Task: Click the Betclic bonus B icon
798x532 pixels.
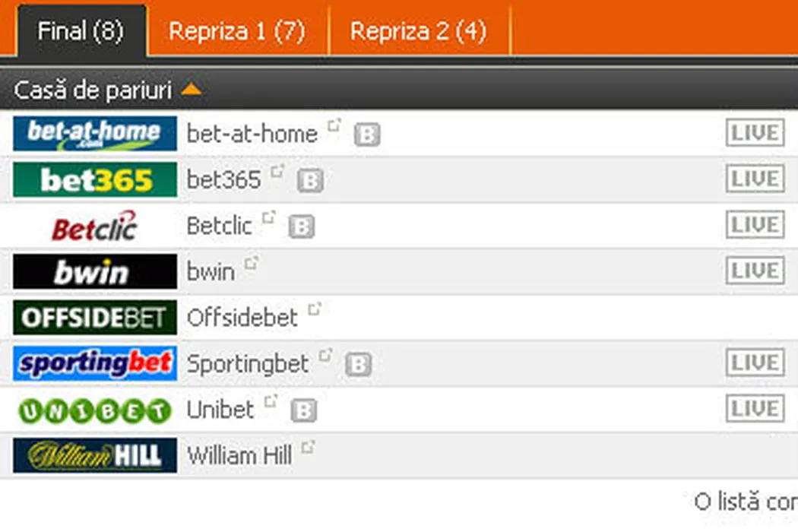Action: tap(302, 226)
